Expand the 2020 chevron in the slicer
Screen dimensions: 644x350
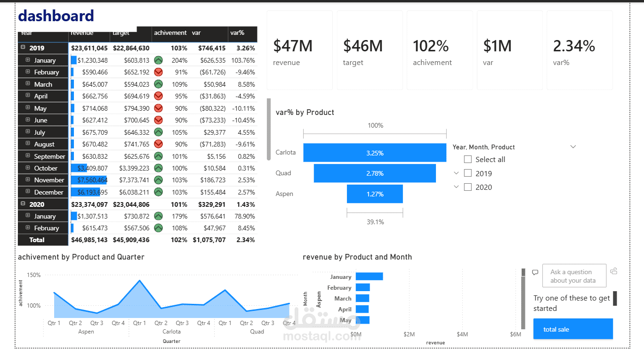click(x=456, y=187)
